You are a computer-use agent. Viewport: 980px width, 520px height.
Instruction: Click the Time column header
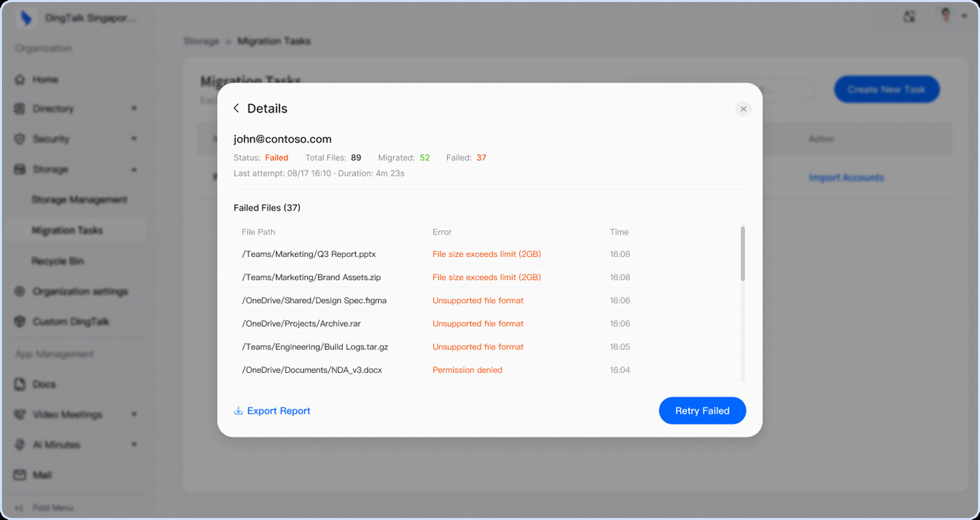click(619, 232)
